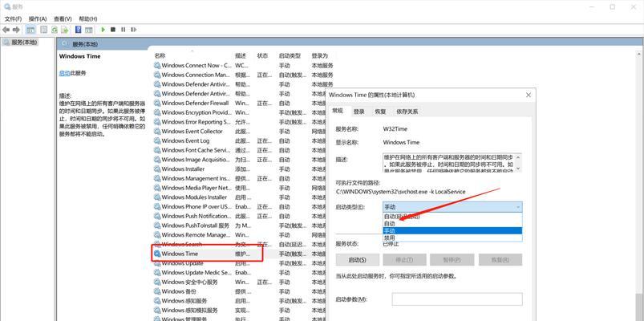Switch to the 常规 tab in properties dialog
Viewport: 644px width, 321px height.
click(x=337, y=111)
